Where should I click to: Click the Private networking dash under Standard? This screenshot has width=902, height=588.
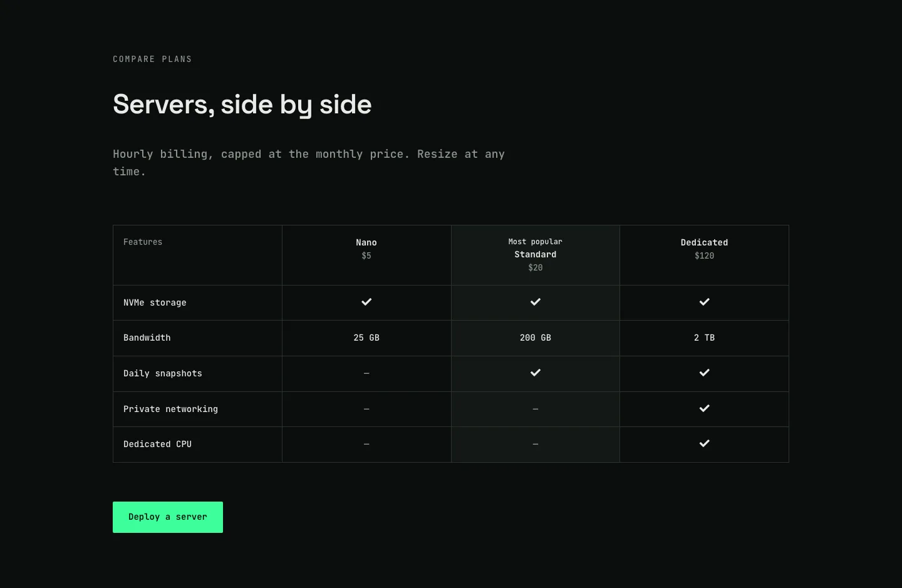536,409
